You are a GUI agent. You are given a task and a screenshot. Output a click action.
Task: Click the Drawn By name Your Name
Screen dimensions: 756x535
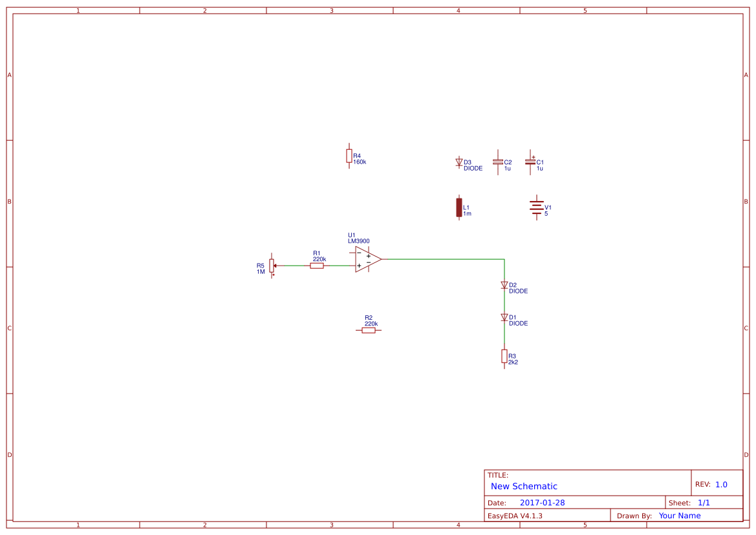pos(679,515)
